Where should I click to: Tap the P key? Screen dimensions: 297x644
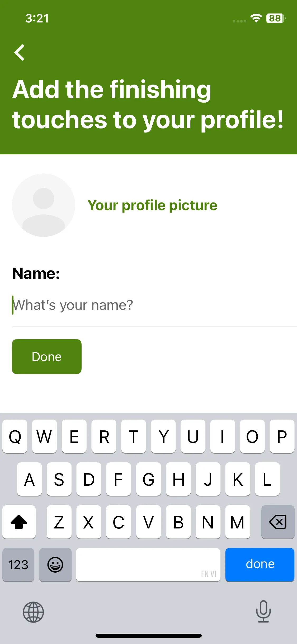[282, 436]
